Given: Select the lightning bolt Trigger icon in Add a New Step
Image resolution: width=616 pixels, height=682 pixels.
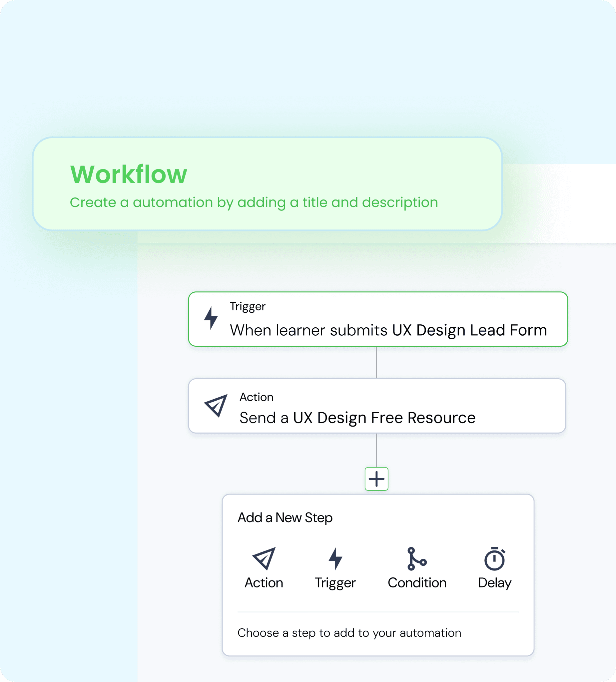Looking at the screenshot, I should [x=335, y=558].
